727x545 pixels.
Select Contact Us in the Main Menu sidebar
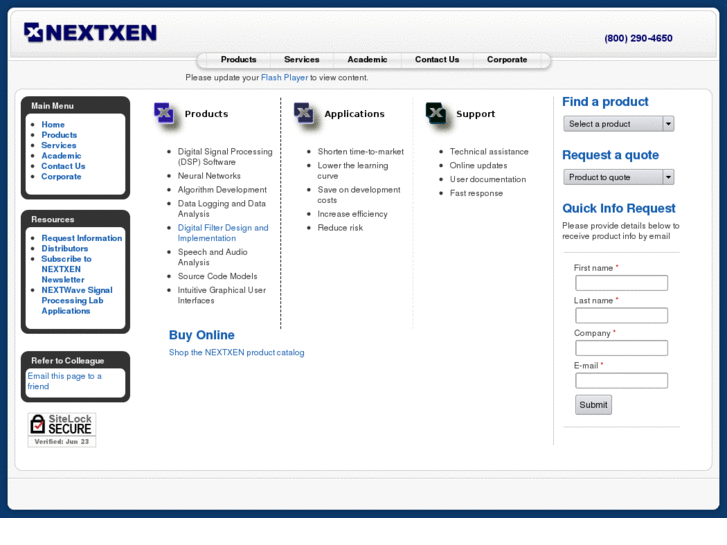(63, 166)
